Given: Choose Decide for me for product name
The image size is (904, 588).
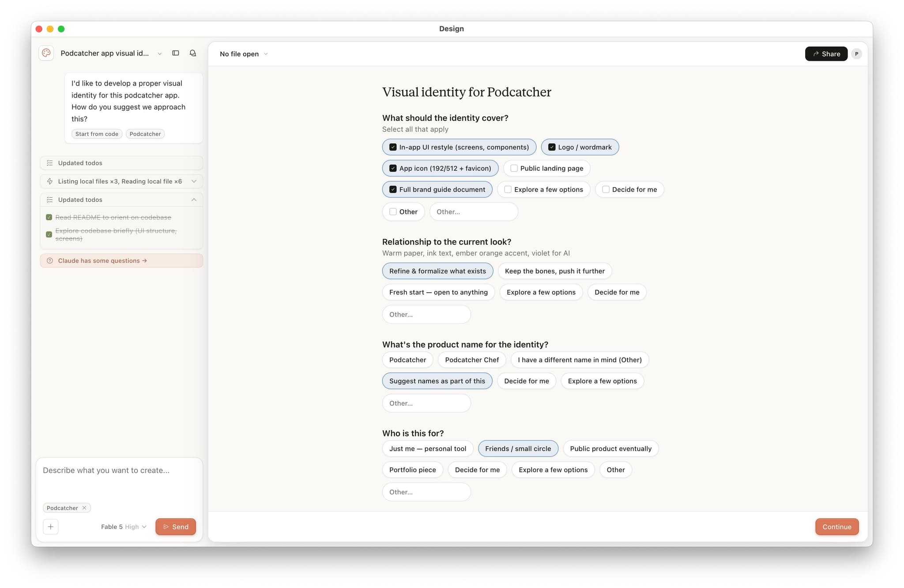Looking at the screenshot, I should [527, 381].
